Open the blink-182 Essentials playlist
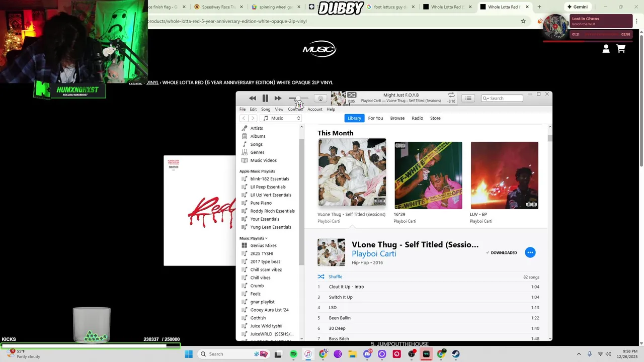Screen dimensions: 644x362 (270, 179)
